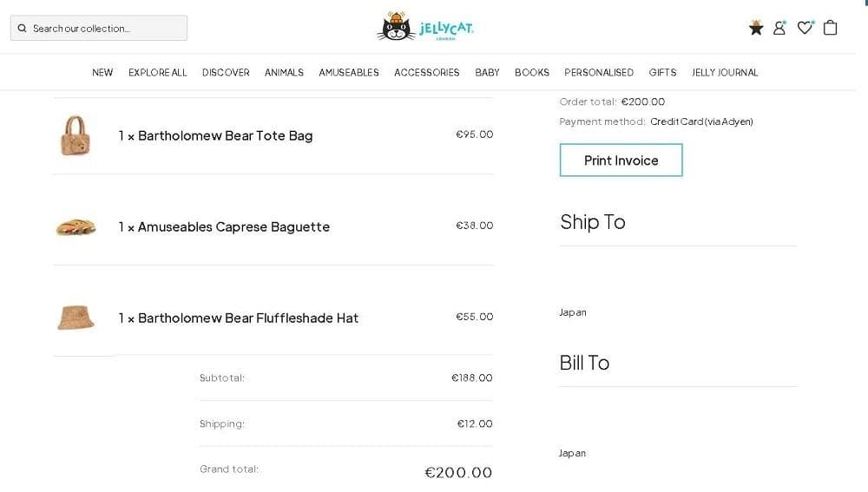Viewport: 868px width, 492px height.
Task: Open the EXPLORE ALL menu
Action: (158, 73)
